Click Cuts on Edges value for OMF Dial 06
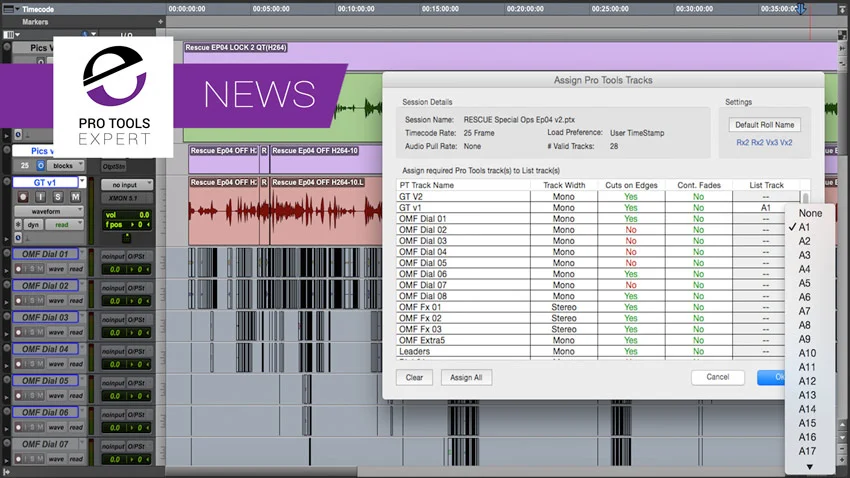Image resolution: width=850 pixels, height=478 pixels. click(x=631, y=274)
